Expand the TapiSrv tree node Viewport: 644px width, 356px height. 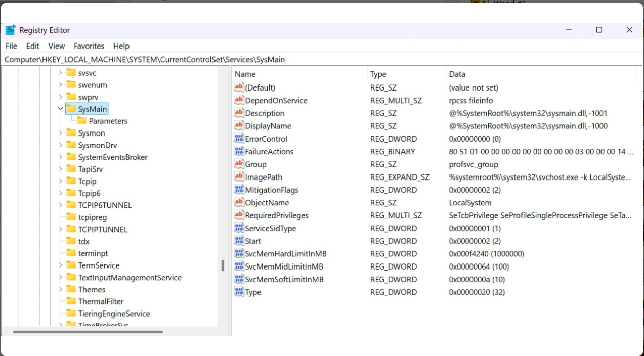[60, 169]
